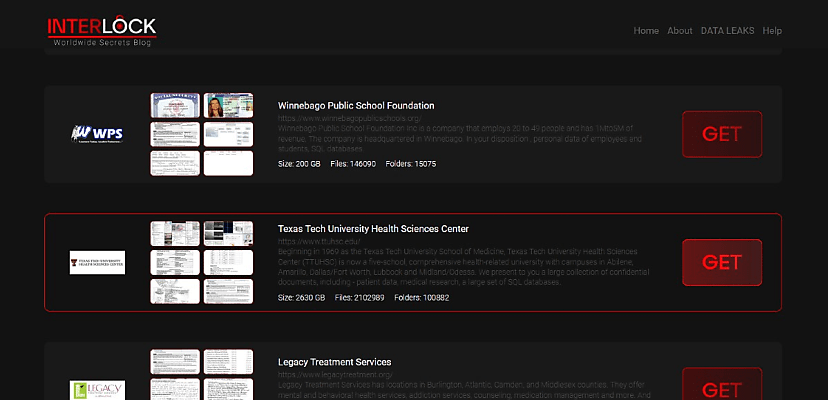This screenshot has width=828, height=400.
Task: Open the About page
Action: 680,31
